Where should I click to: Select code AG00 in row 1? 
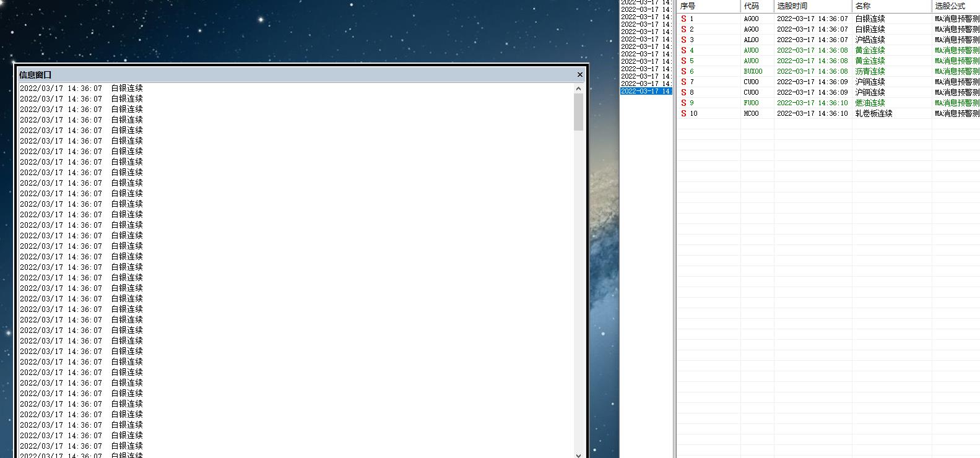click(x=751, y=19)
